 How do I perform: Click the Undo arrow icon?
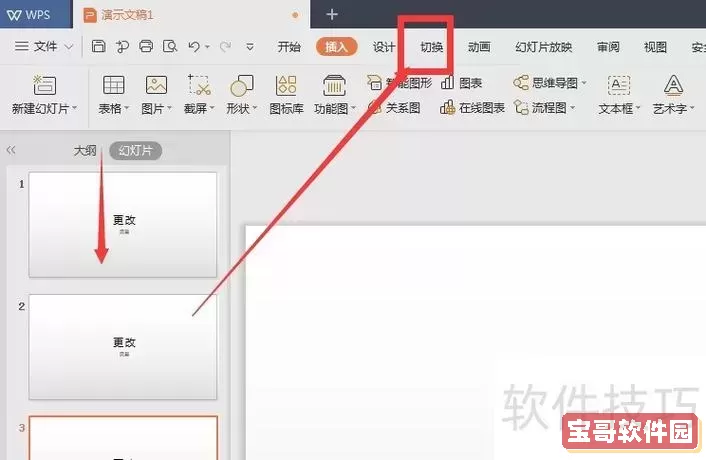[x=194, y=46]
